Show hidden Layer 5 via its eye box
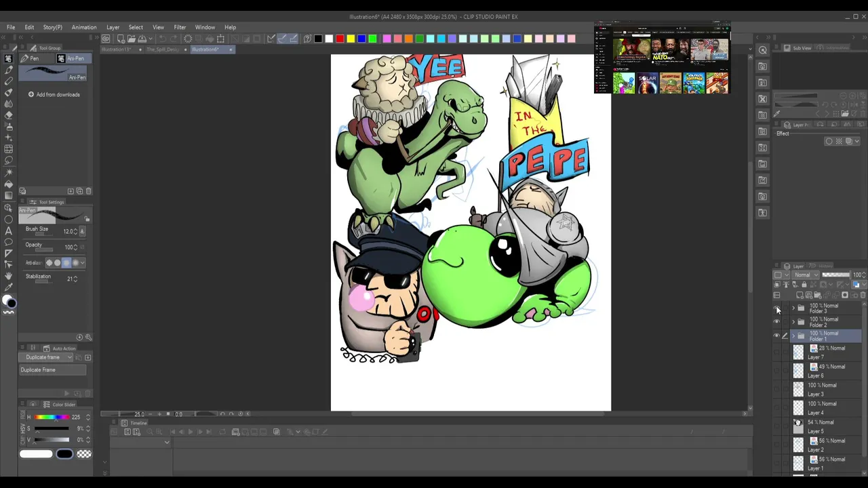 (x=776, y=425)
